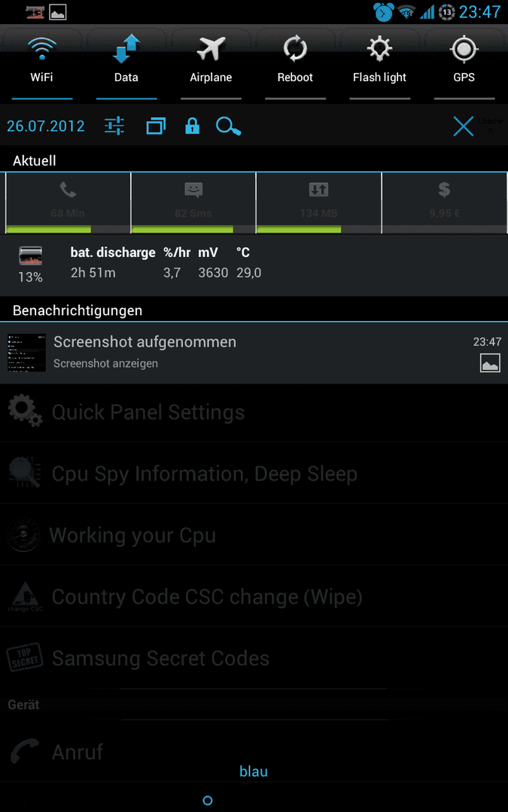Viewport: 508px width, 812px height.
Task: Open the call minutes usage tile
Action: tap(68, 203)
